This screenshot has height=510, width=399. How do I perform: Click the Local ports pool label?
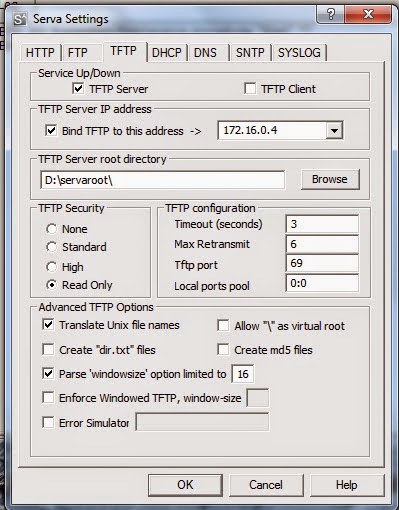tap(212, 286)
